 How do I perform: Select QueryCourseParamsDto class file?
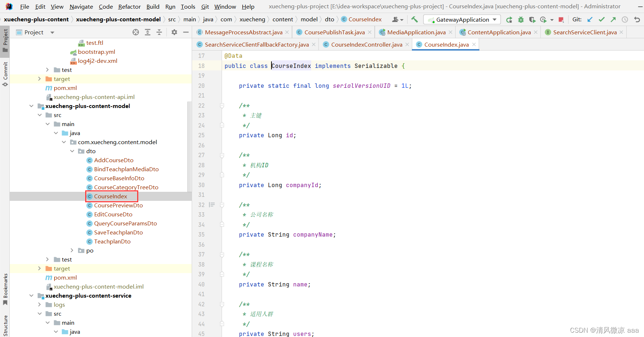click(x=125, y=223)
